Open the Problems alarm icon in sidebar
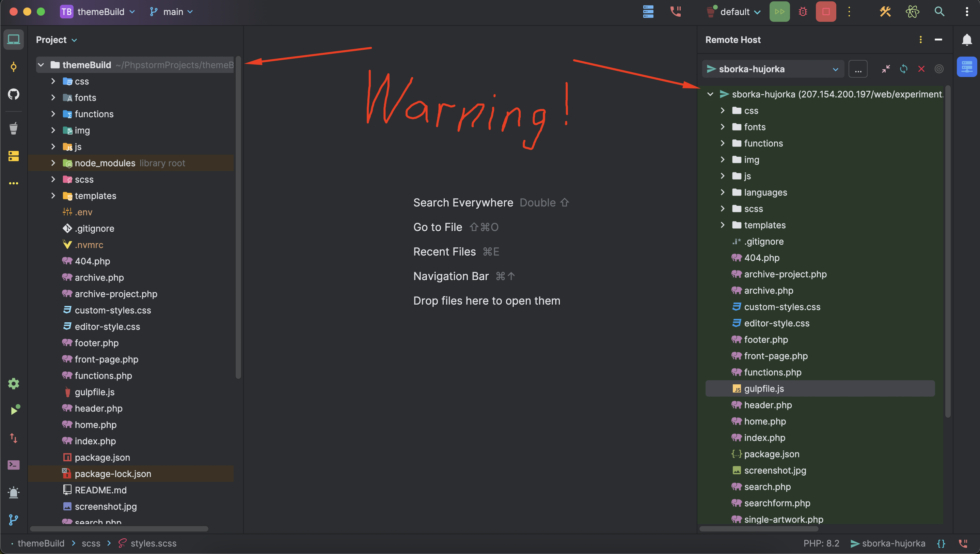The height and width of the screenshot is (554, 980). [x=14, y=492]
